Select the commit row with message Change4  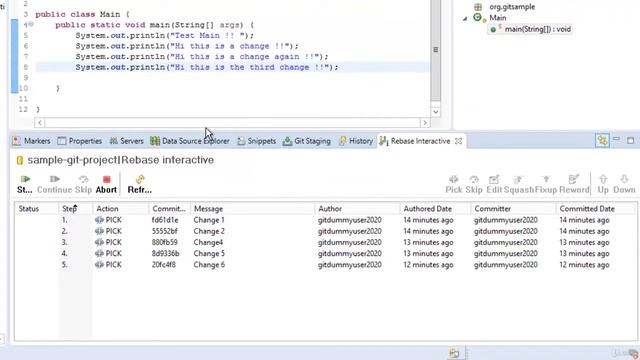point(326,242)
